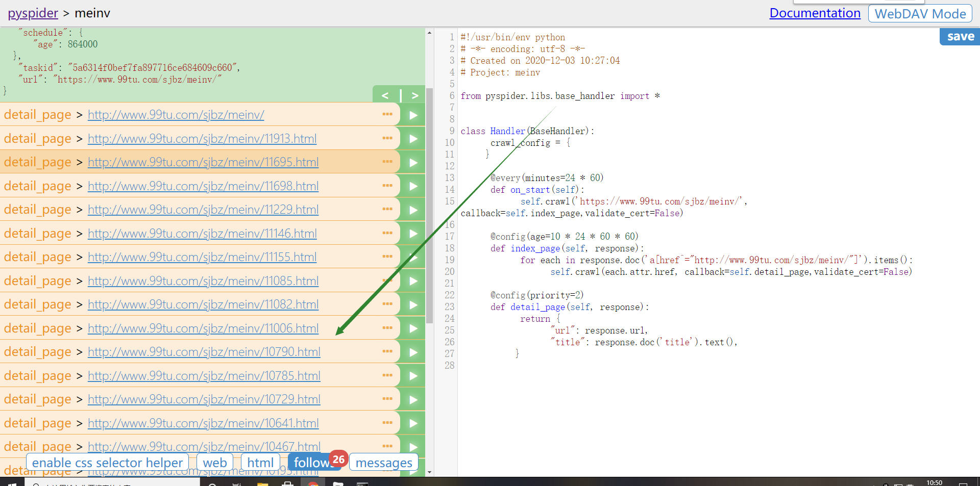Expand details dots for meinv/11698.html
The image size is (980, 486).
tap(387, 185)
